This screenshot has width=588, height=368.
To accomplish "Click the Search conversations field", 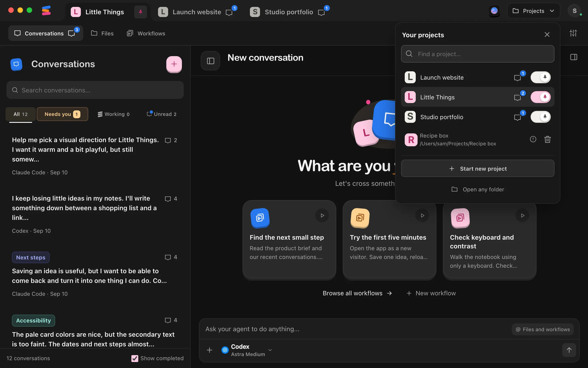I will point(95,90).
